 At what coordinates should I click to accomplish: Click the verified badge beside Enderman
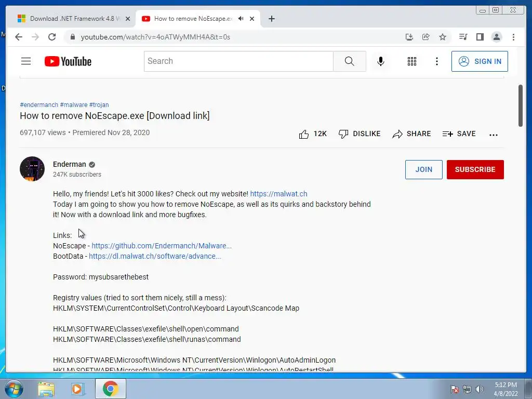[x=92, y=165]
